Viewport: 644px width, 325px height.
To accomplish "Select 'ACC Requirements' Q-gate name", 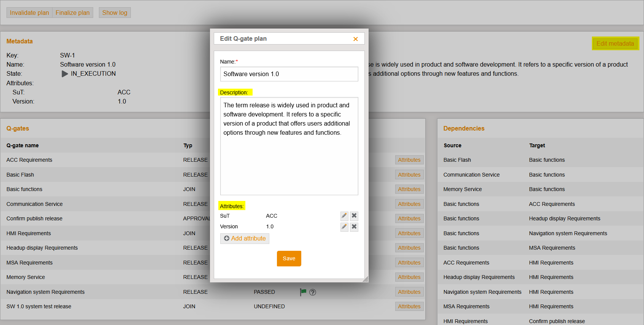I will (29, 160).
